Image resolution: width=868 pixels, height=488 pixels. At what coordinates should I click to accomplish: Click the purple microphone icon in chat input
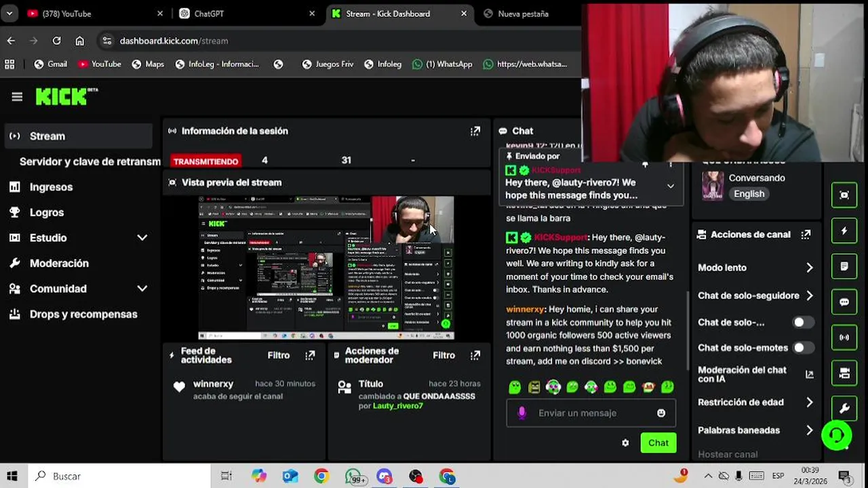click(x=521, y=413)
